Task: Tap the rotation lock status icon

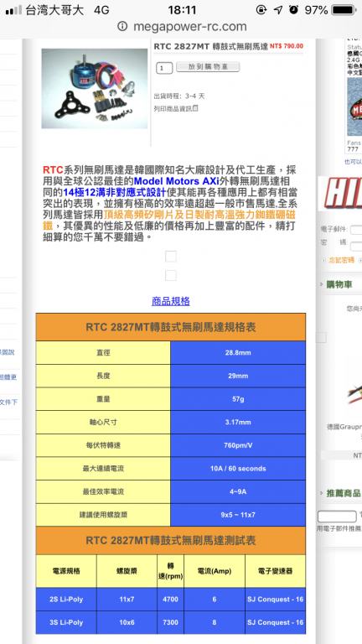Action: (x=261, y=10)
